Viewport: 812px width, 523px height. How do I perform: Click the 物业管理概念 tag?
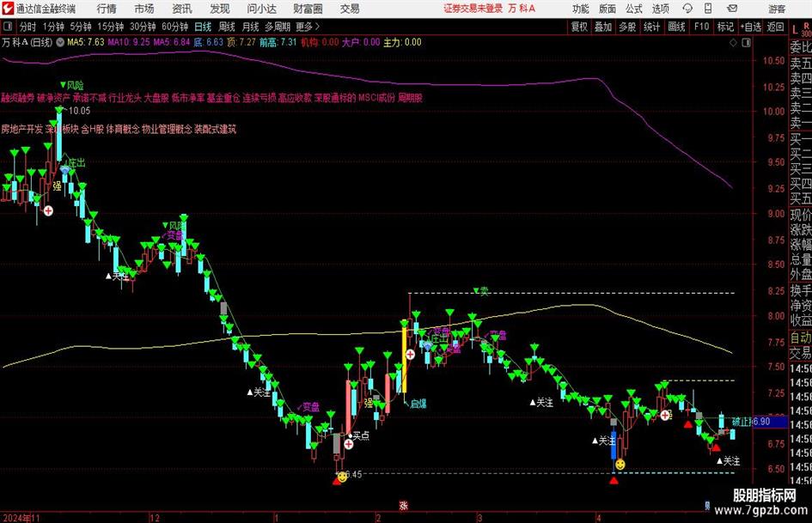pos(167,129)
